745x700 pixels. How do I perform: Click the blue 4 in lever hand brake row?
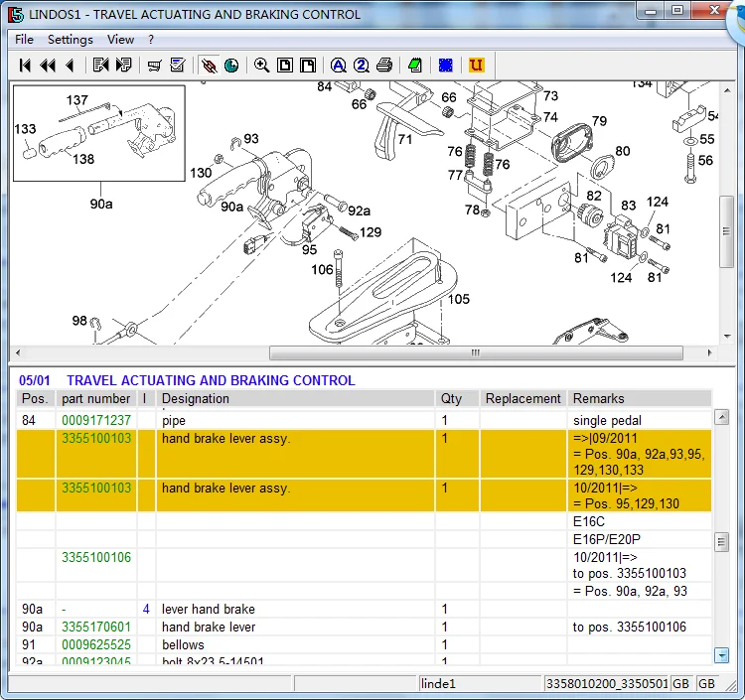(x=146, y=610)
